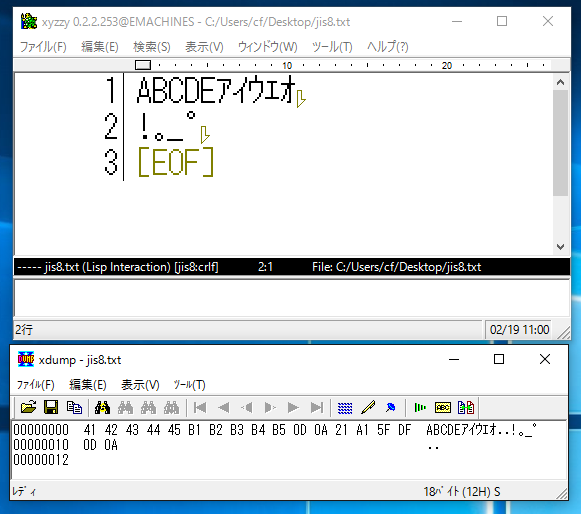Click the xyzzy application icon in title bar
This screenshot has width=581, height=514.
(29, 21)
